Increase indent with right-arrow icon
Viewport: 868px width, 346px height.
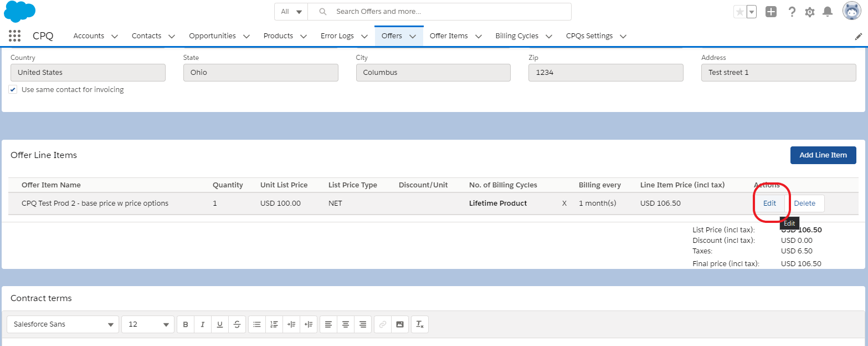coord(291,324)
